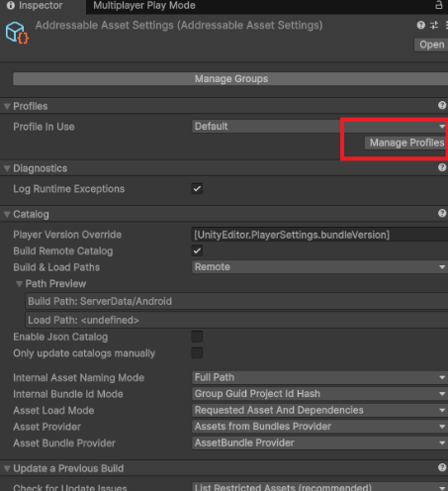Screen dimensions: 448x491
Task: Enable the Json Catalog checkbox
Action: point(197,337)
